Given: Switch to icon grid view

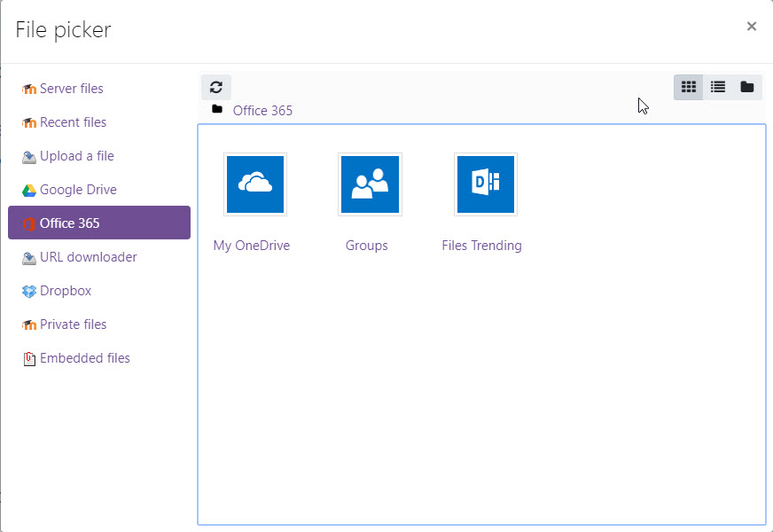Looking at the screenshot, I should tap(689, 87).
